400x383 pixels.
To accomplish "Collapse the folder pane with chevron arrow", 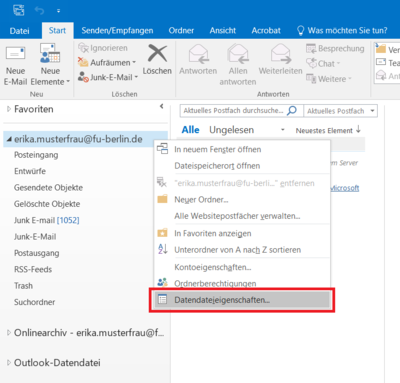I will pos(162,106).
